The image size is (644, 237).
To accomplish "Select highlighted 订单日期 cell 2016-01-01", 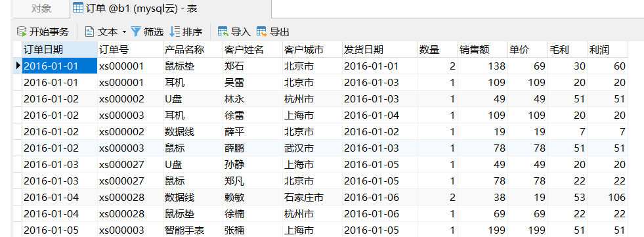I will tap(60, 66).
